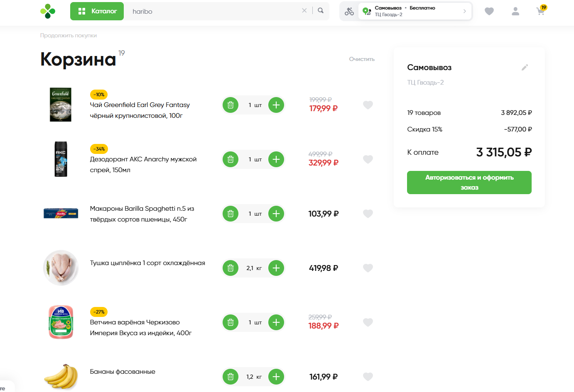Screen dimensions: 574x392
Task: Click the Продолжить покупки link
Action: pyautogui.click(x=69, y=36)
